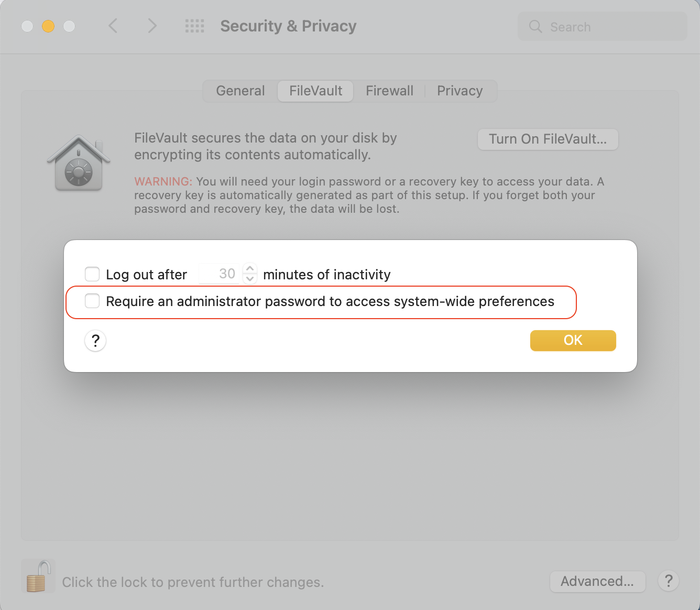Open the Firewall tab
The height and width of the screenshot is (610, 700).
389,91
